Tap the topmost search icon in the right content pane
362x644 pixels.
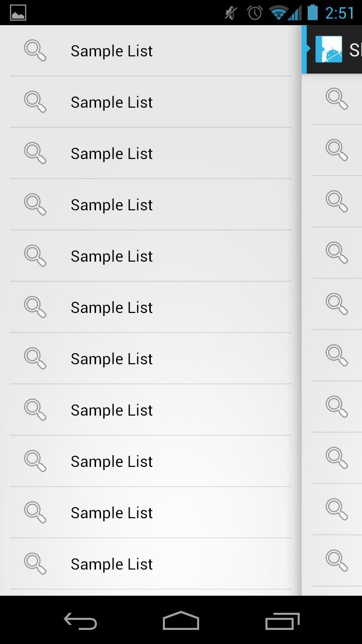[337, 99]
